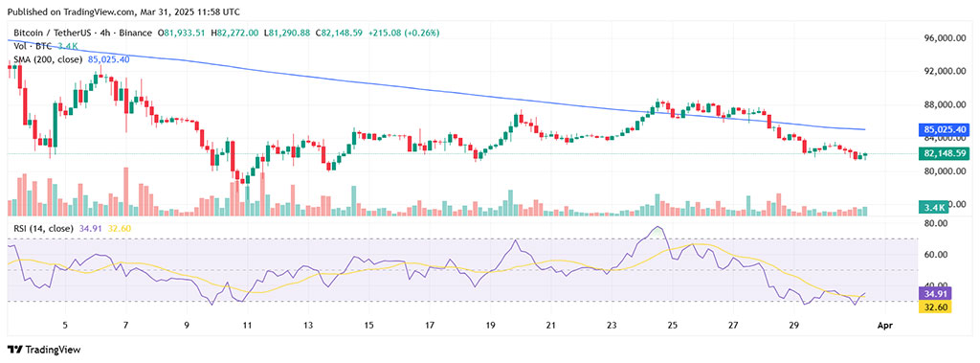Image resolution: width=980 pixels, height=363 pixels.
Task: Click the 80,000.00 price axis label
Action: click(x=945, y=170)
